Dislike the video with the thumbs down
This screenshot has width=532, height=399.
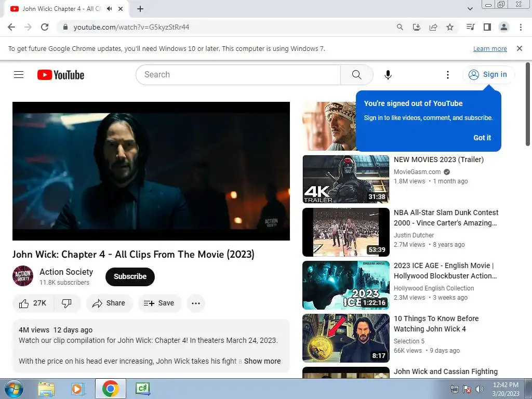pos(67,303)
